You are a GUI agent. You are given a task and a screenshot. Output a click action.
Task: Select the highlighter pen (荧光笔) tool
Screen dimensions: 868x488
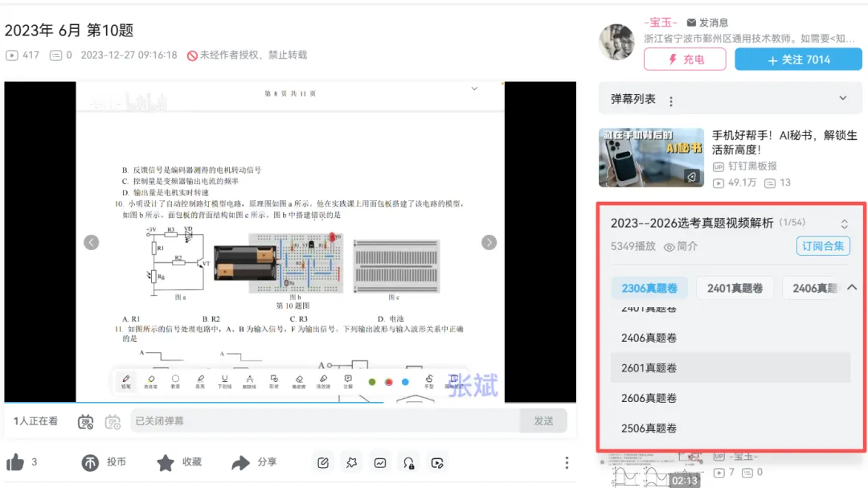pos(150,381)
